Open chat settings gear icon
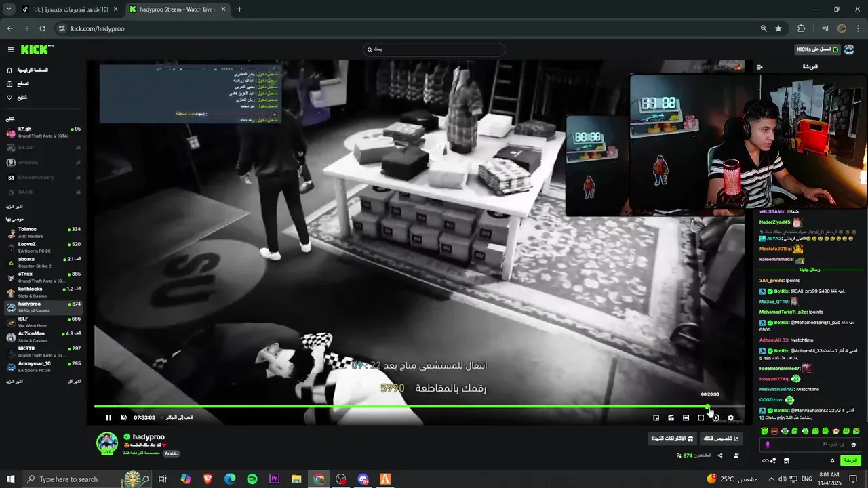This screenshot has width=868, height=488. 833,460
